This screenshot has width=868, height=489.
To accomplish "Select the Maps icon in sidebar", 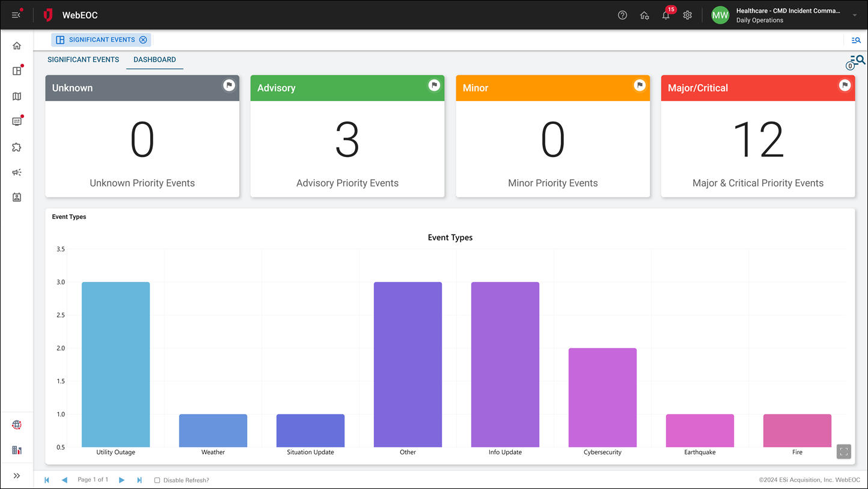I will [17, 96].
